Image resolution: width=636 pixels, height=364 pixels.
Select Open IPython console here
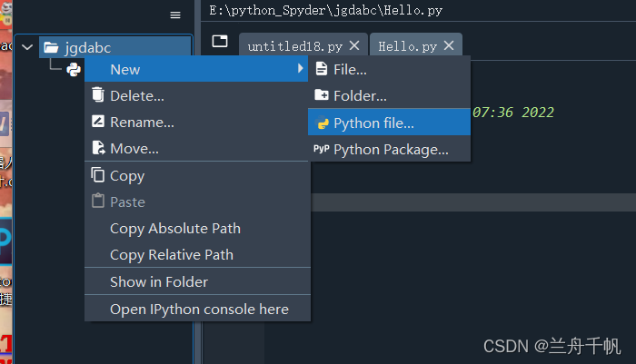(199, 310)
